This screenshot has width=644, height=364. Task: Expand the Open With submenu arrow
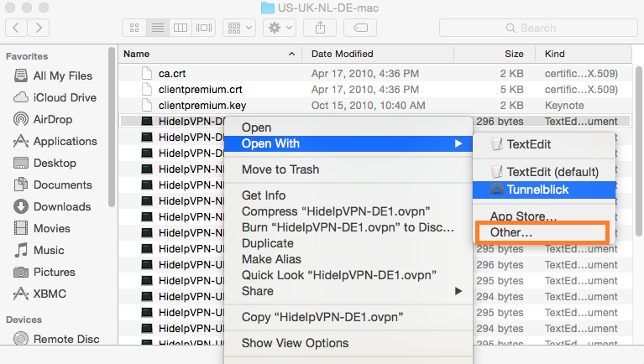(458, 143)
